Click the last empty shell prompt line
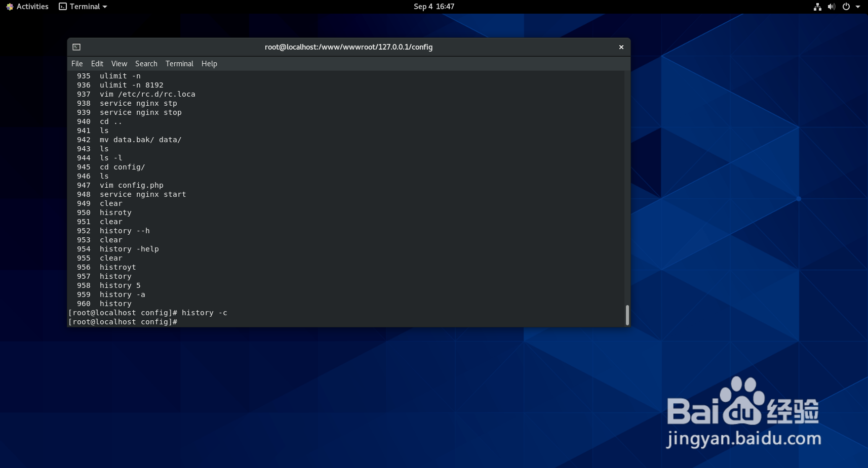 point(123,322)
